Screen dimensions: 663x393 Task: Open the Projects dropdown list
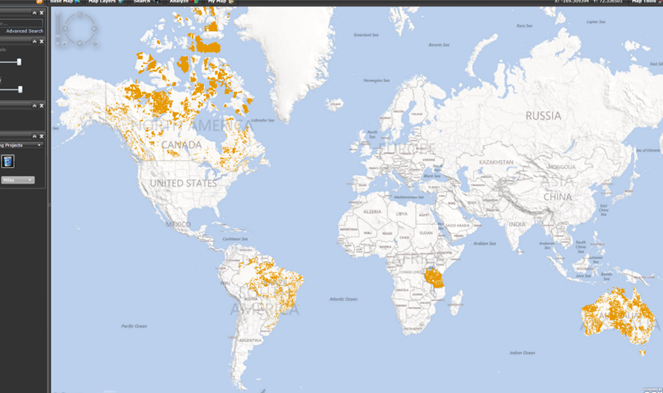point(21,145)
